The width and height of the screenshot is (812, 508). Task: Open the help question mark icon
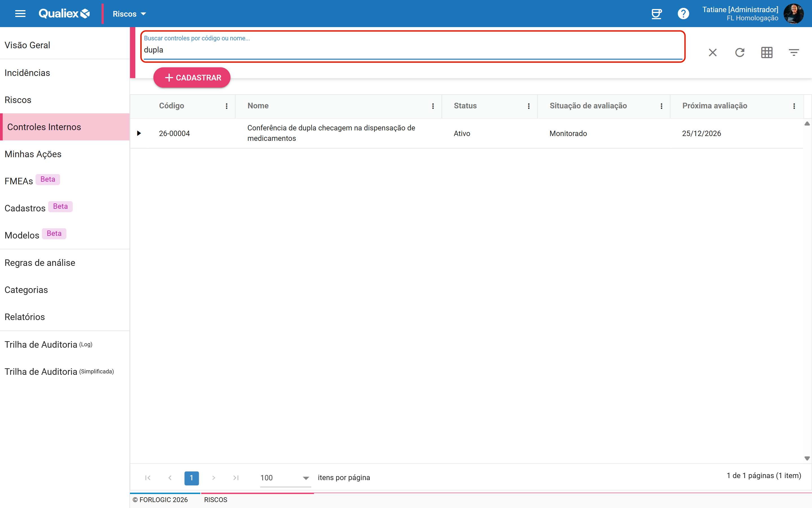(x=683, y=14)
